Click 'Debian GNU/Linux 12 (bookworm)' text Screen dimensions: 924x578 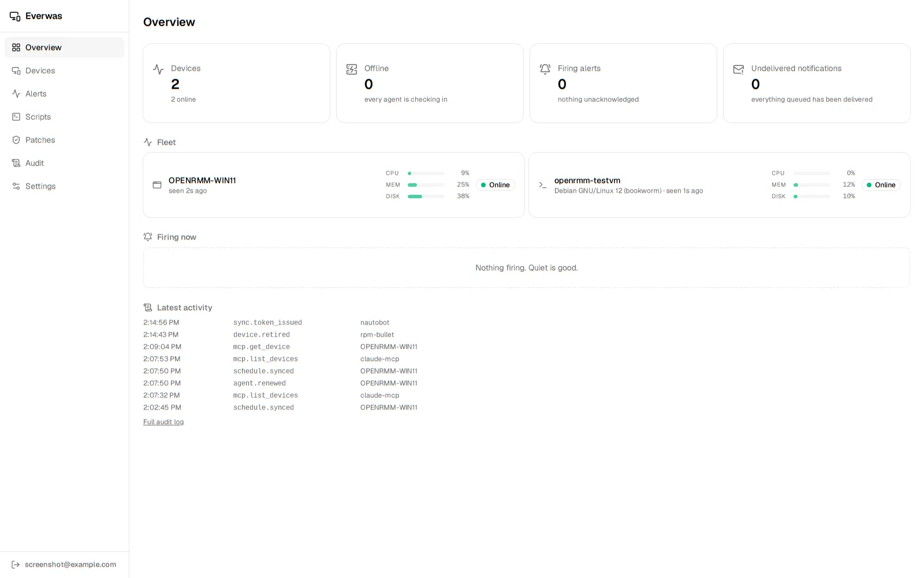[x=608, y=191]
